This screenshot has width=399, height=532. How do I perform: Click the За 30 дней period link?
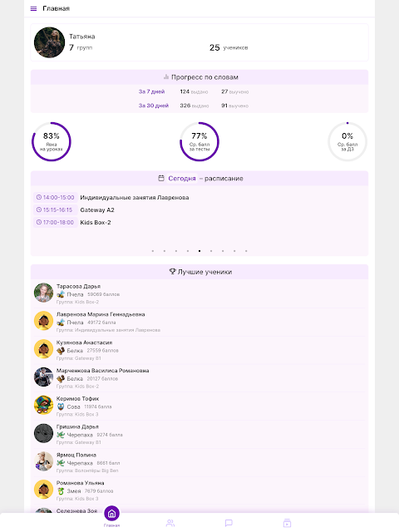(153, 106)
